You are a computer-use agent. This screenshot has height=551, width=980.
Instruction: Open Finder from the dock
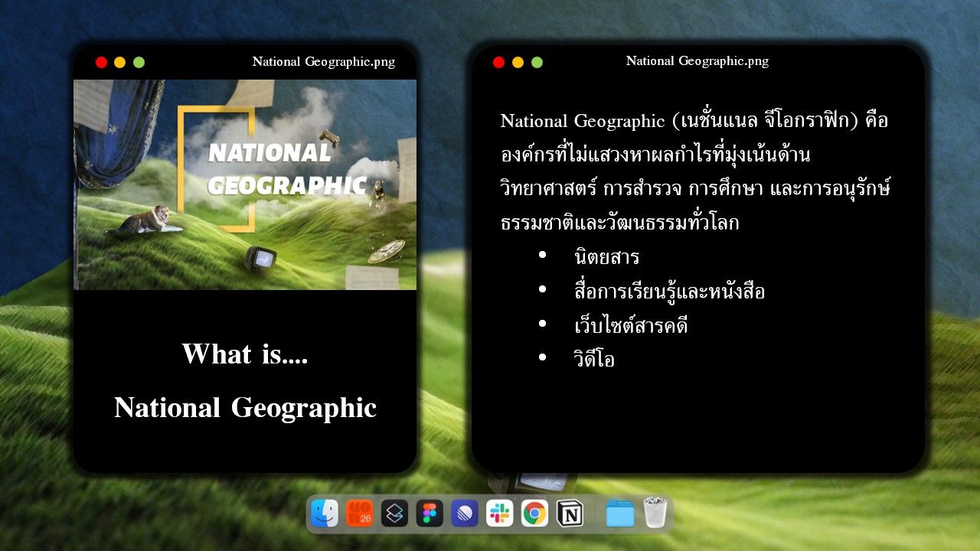325,514
